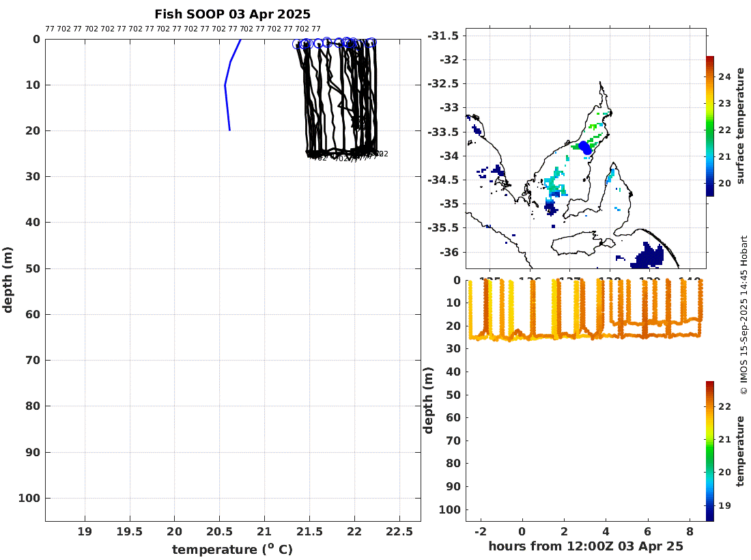This screenshot has width=751, height=560.
Task: Click the blue track marker on the map
Action: tap(585, 148)
